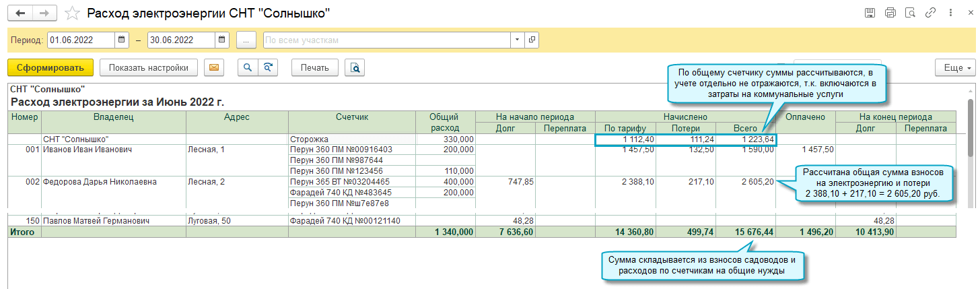This screenshot has width=980, height=289.
Task: Select the Иванов Иван Иванович owner cell
Action: click(x=113, y=150)
